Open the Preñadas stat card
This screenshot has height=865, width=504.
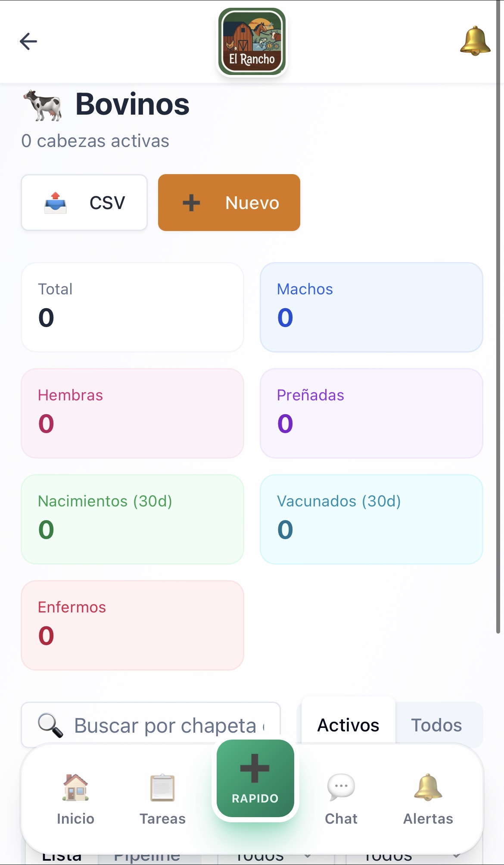coord(371,413)
